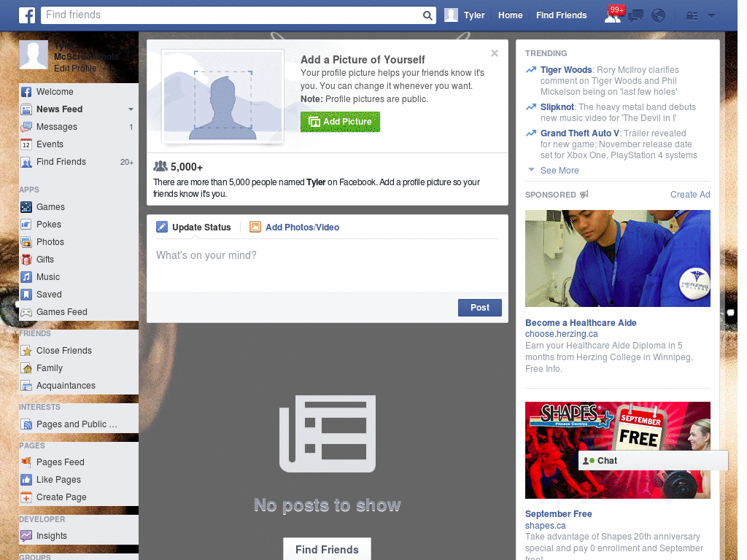Open September Free ad link
This screenshot has width=747, height=560.
click(558, 514)
